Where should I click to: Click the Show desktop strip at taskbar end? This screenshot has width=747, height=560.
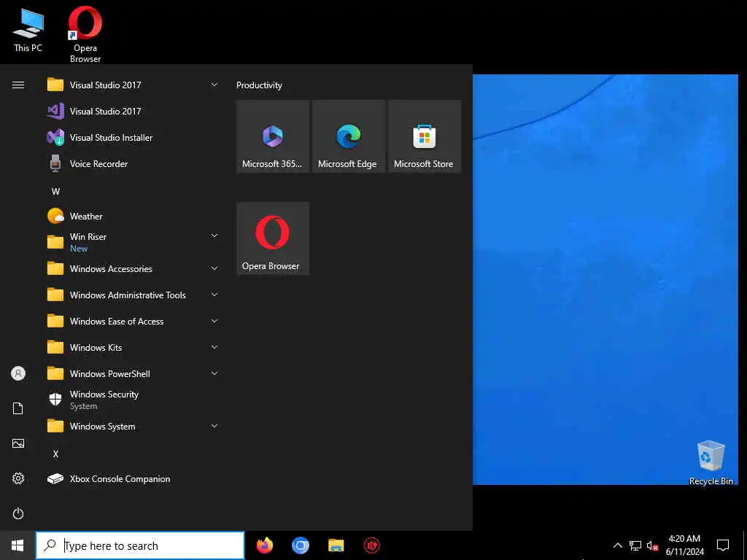[745, 545]
